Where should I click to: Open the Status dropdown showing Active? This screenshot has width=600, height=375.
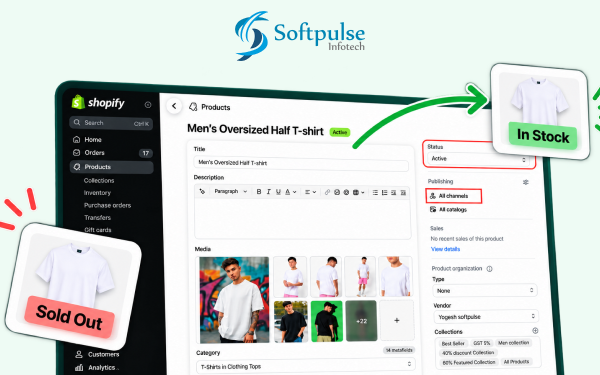pos(479,159)
